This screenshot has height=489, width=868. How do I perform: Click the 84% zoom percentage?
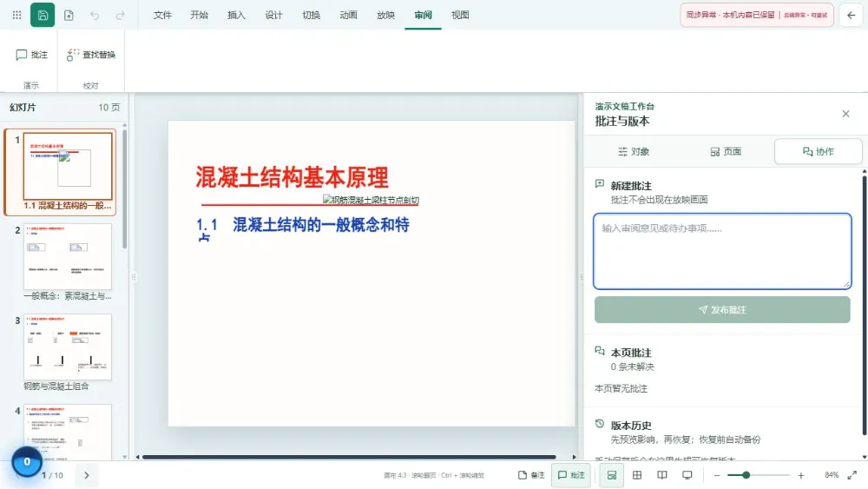click(x=832, y=475)
